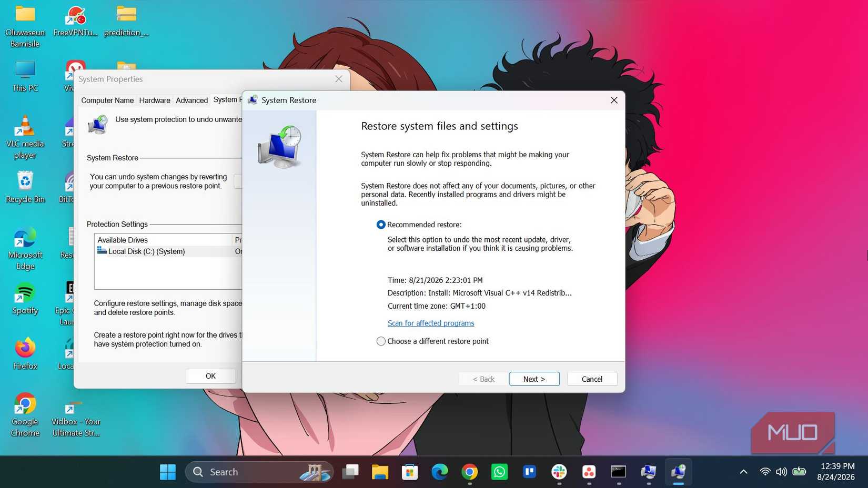Expand the hidden system tray icons

[x=743, y=472]
